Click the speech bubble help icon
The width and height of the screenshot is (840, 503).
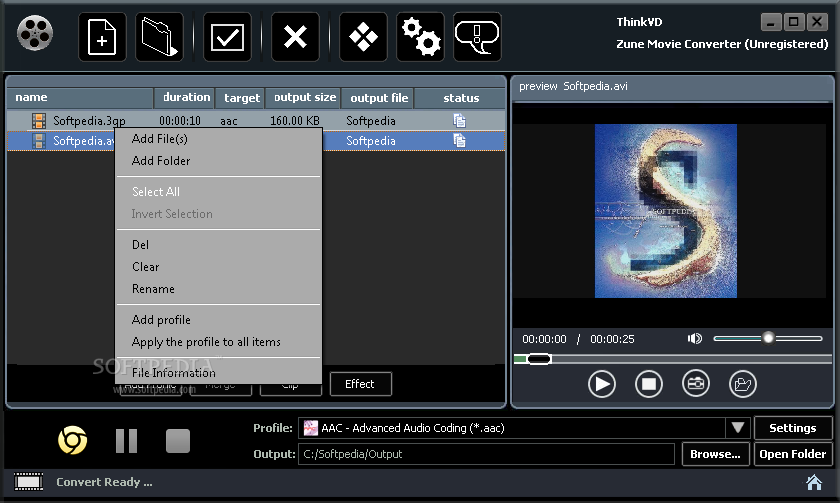pyautogui.click(x=477, y=37)
